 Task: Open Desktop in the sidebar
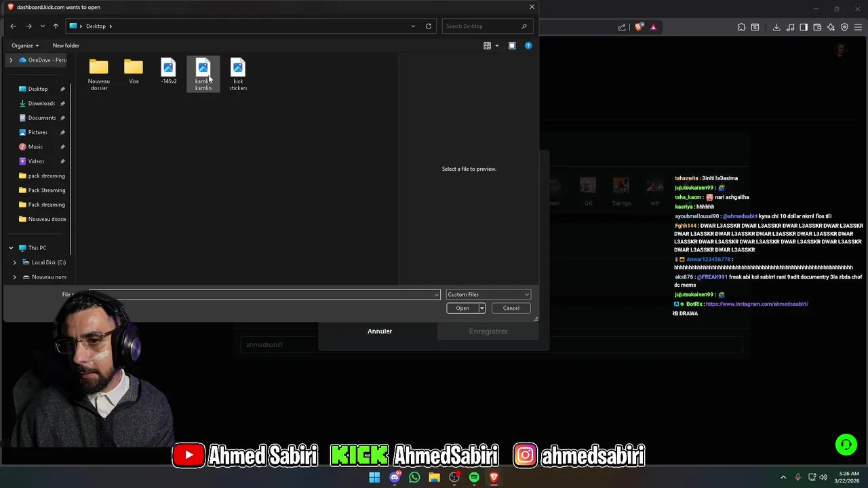point(38,89)
